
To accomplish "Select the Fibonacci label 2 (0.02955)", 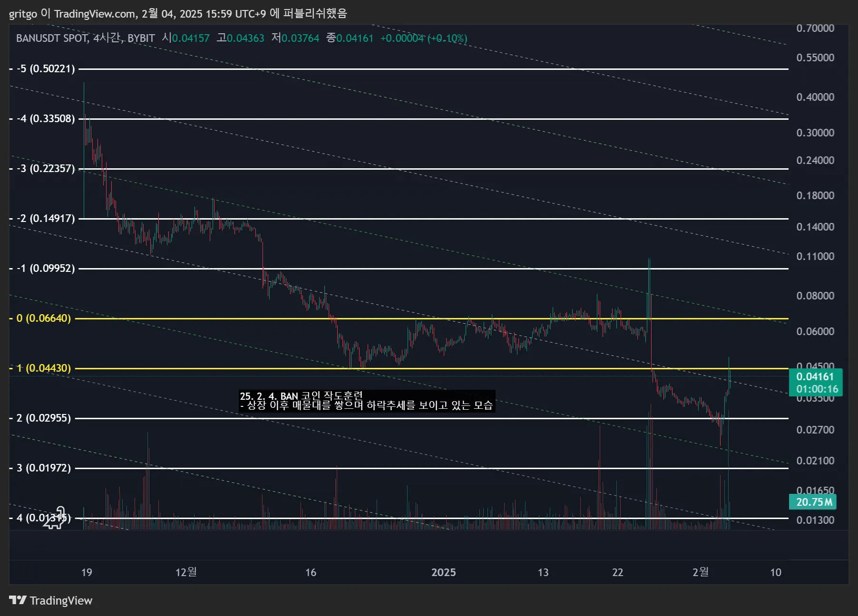I will click(43, 418).
